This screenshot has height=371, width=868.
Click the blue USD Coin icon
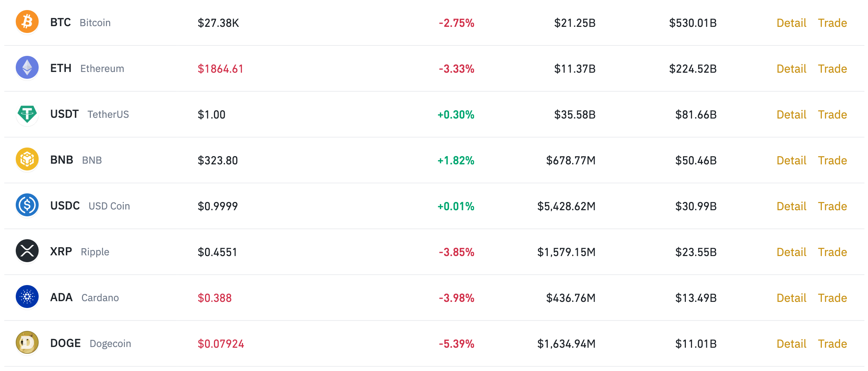point(27,205)
